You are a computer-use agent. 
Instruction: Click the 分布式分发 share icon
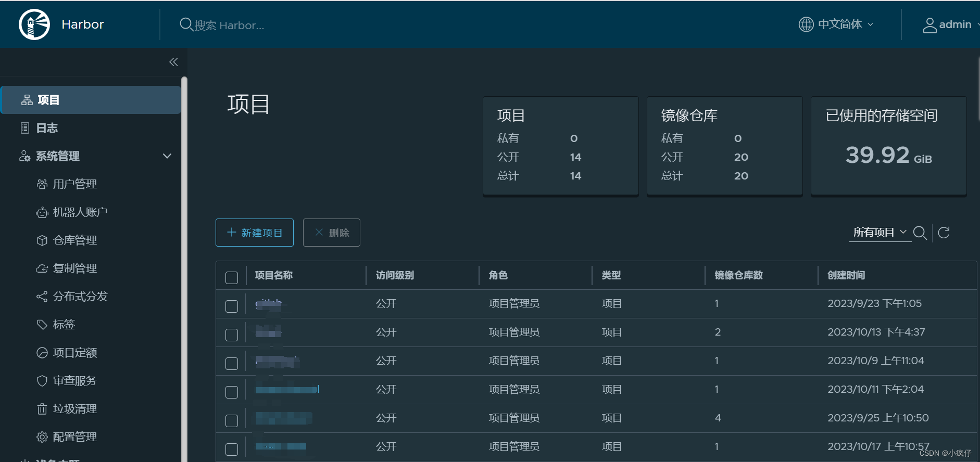(x=42, y=297)
